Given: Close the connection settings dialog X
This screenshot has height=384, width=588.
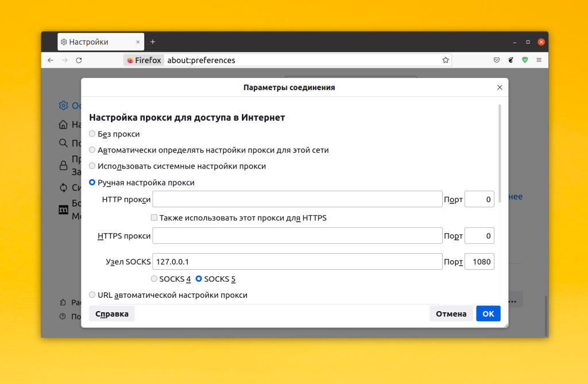Looking at the screenshot, I should (x=500, y=87).
